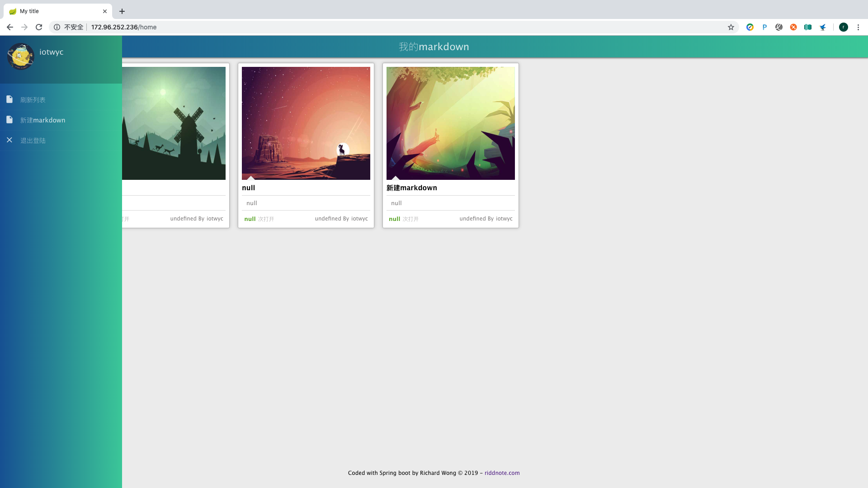Select 刷新列表 in the sidebar
This screenshot has height=488, width=868.
(61, 100)
